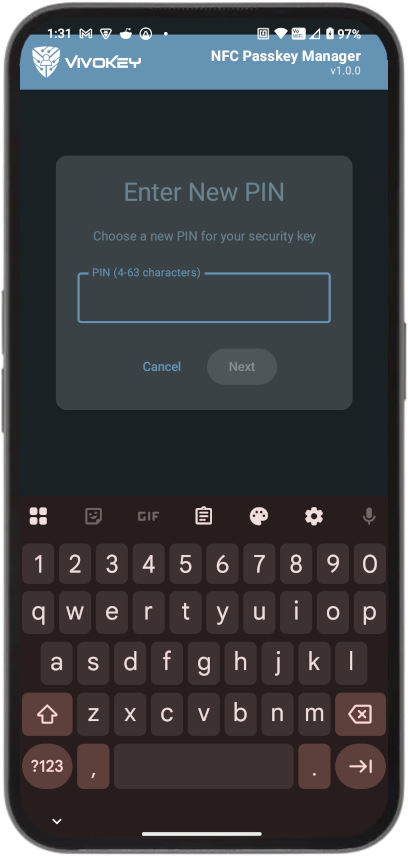Click the Cancel button
Screen dimensions: 408x856
tap(162, 367)
